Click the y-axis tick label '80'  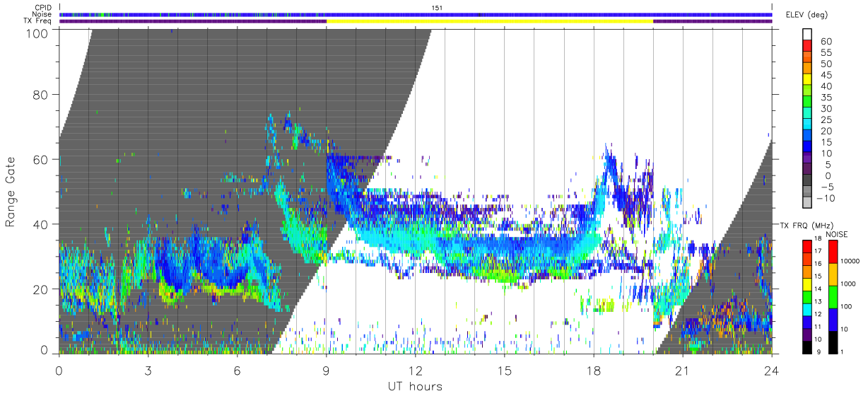(x=41, y=94)
